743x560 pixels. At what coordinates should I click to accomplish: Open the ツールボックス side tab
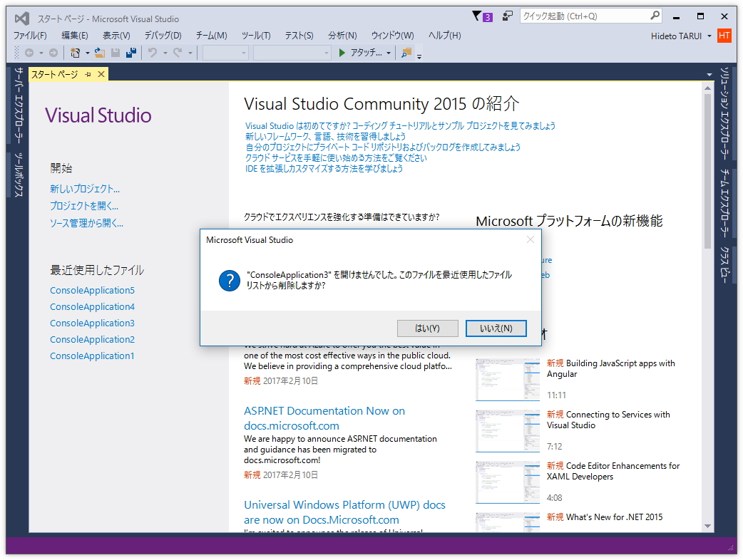coord(18,175)
